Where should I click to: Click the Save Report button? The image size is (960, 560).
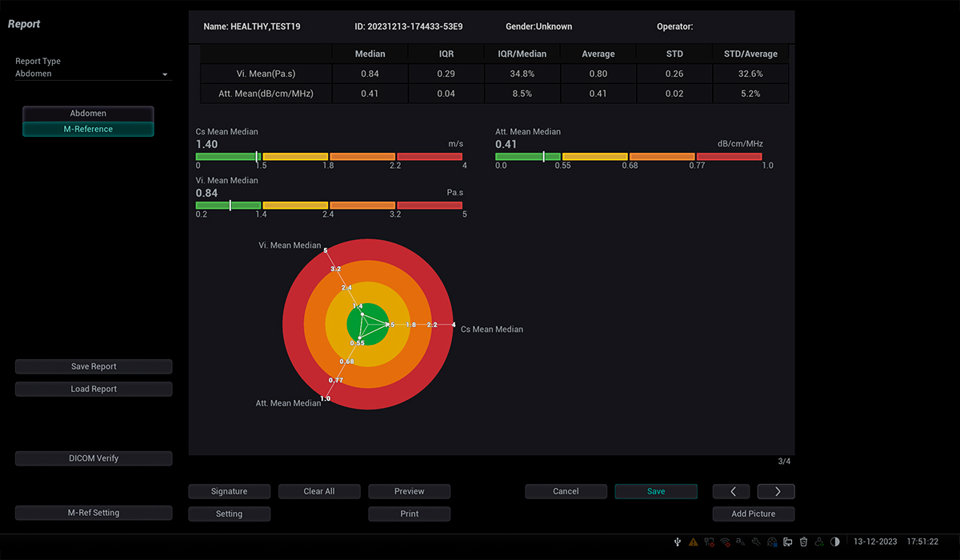94,366
